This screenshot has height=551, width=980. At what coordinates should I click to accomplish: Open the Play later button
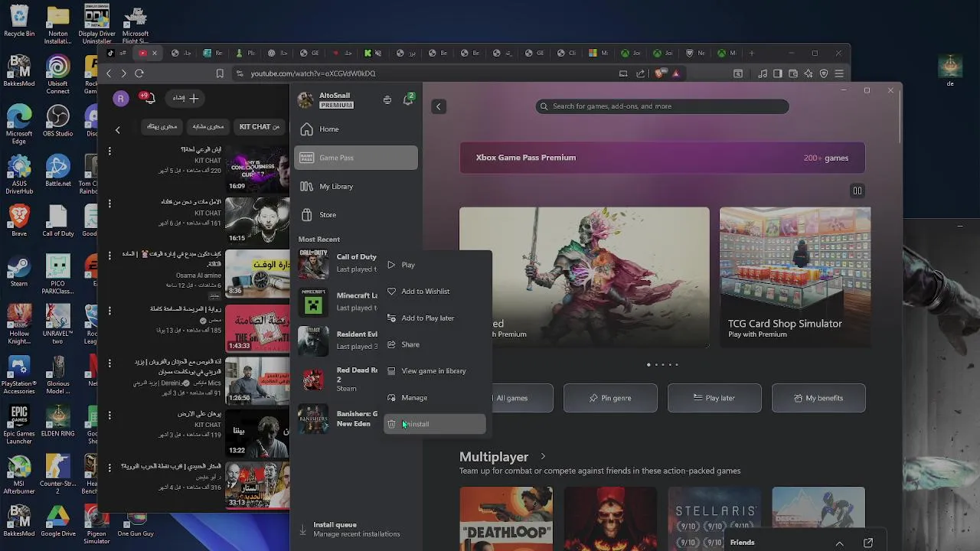714,398
